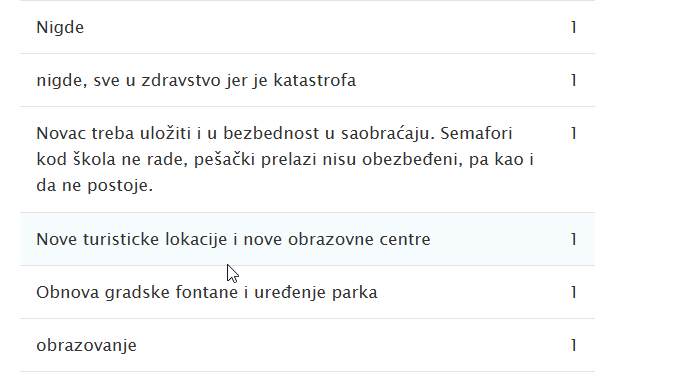This screenshot has height=381, width=677.
Task: Click the count beside the "Novac treba uložiti" response
Action: point(574,133)
